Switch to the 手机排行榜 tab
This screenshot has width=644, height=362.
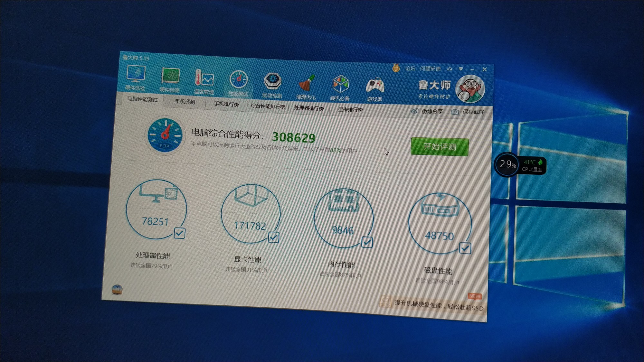point(226,104)
